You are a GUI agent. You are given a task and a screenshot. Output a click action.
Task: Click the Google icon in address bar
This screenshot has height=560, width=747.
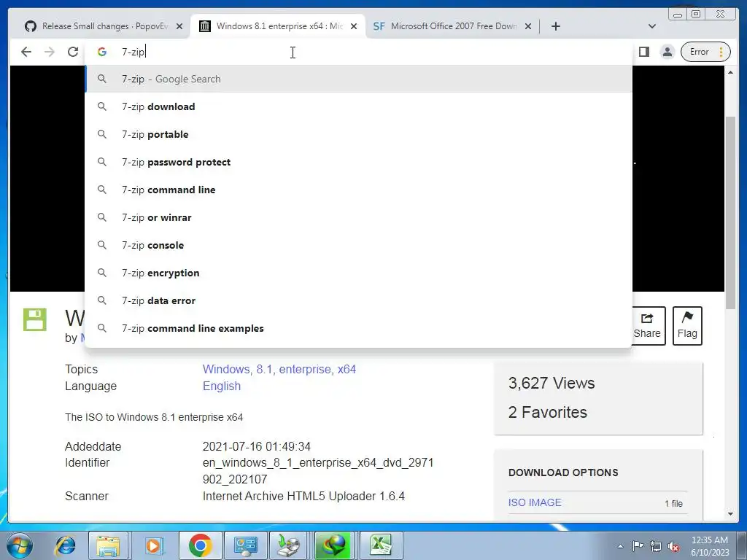coord(102,52)
